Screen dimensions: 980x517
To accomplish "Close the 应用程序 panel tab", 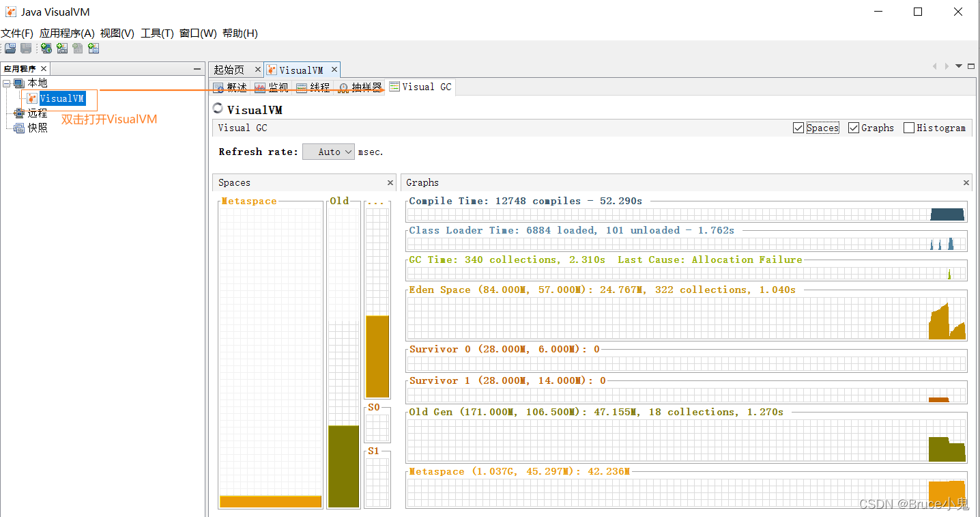I will click(44, 68).
